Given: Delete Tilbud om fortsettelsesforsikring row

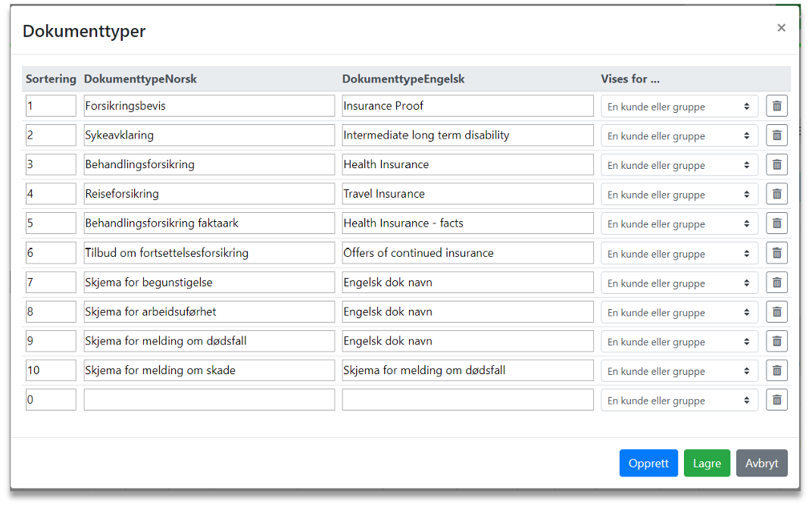Looking at the screenshot, I should (x=776, y=253).
